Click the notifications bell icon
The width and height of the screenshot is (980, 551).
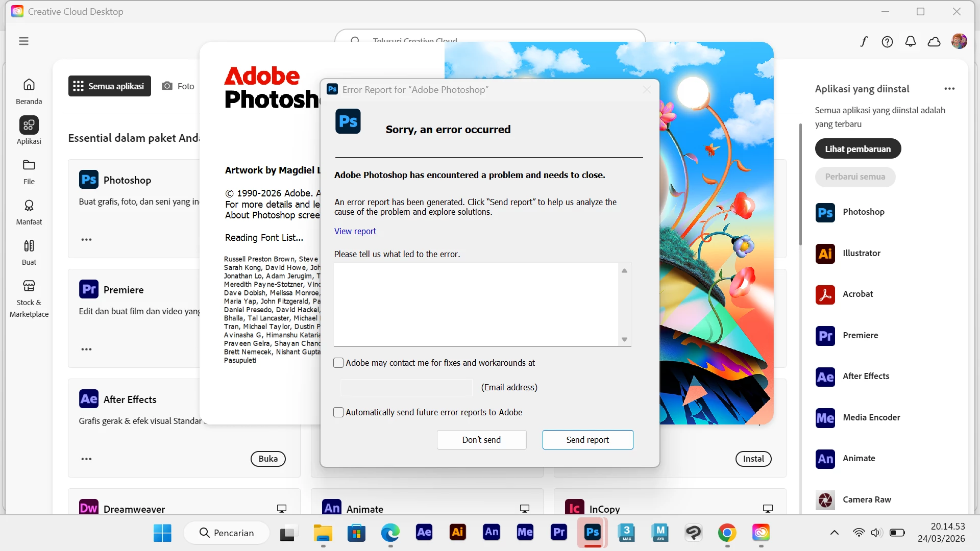point(911,41)
